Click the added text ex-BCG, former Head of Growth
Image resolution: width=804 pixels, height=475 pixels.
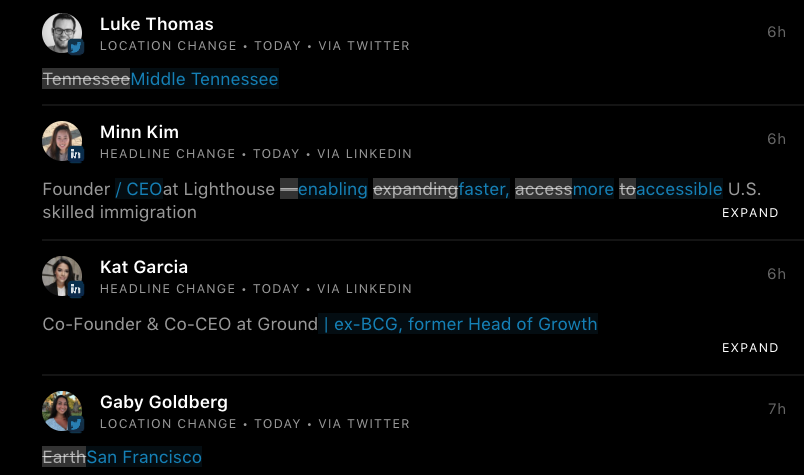click(461, 324)
